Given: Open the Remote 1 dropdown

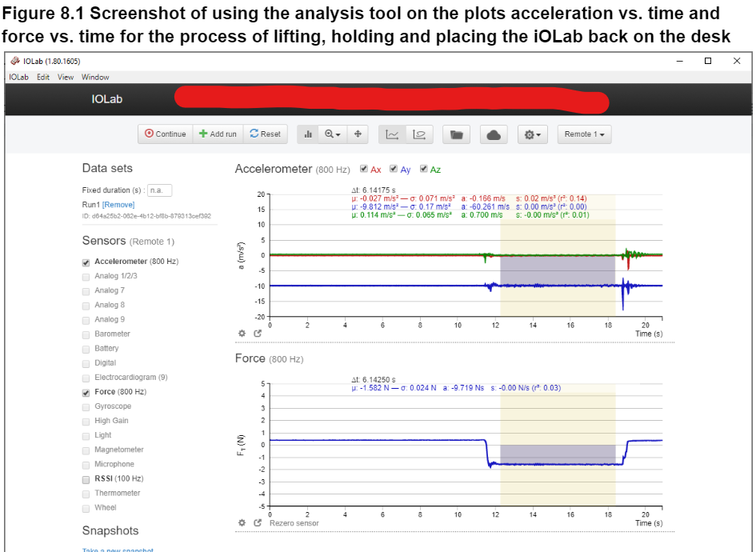Looking at the screenshot, I should [583, 134].
